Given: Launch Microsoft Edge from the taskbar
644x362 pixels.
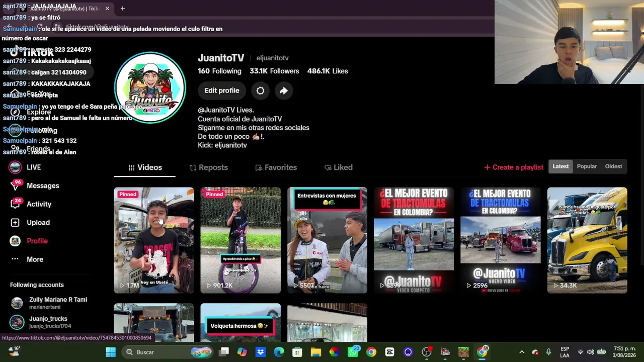Looking at the screenshot, I should point(279,352).
